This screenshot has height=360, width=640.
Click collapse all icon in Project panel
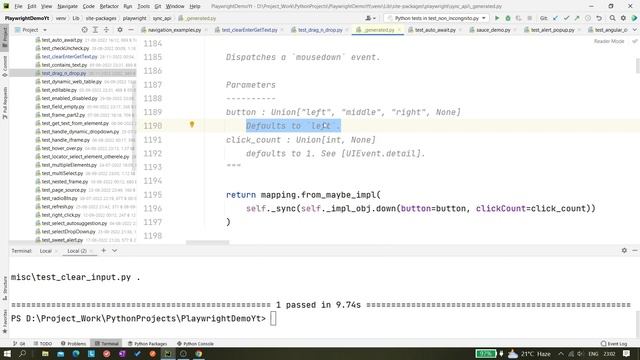point(106,30)
